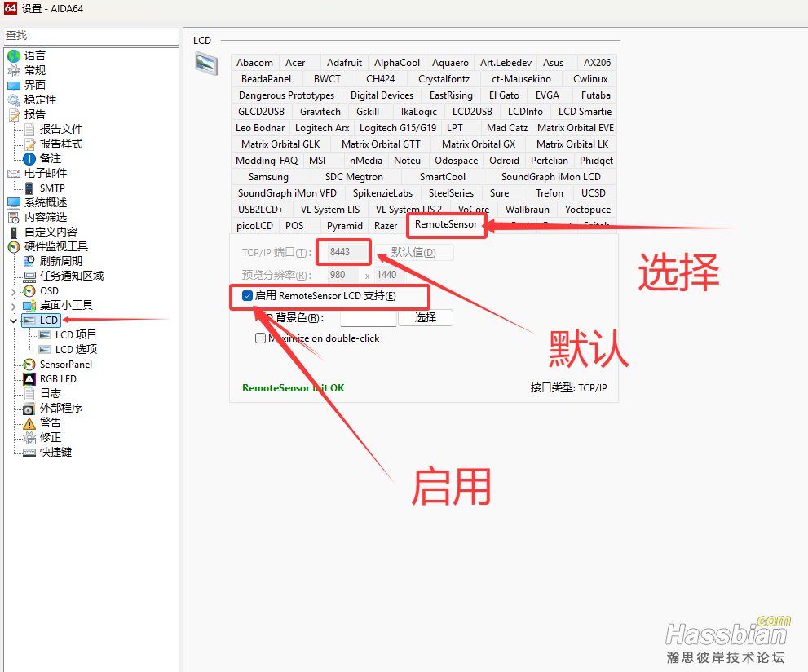Open the Wallbraun tab
The image size is (808, 672).
pos(528,210)
